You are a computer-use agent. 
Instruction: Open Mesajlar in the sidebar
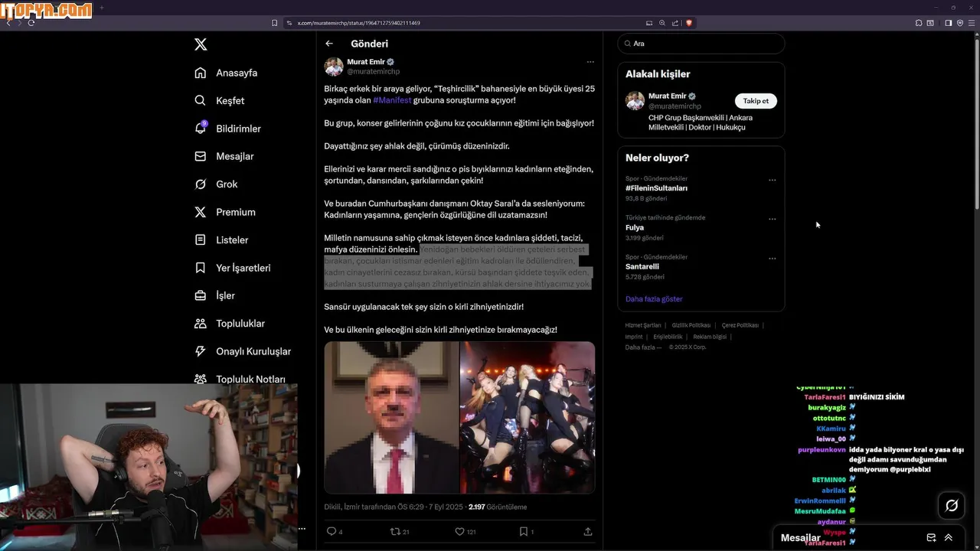point(224,156)
